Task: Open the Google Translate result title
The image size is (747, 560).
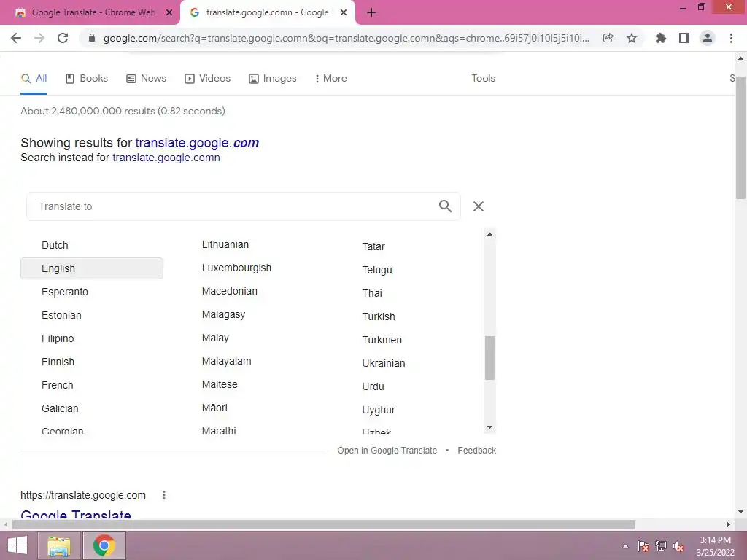Action: tap(76, 515)
